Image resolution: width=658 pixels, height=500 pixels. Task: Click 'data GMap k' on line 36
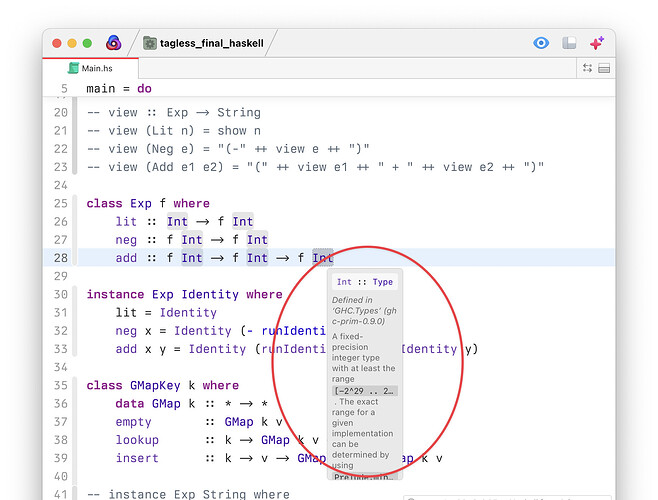[155, 403]
